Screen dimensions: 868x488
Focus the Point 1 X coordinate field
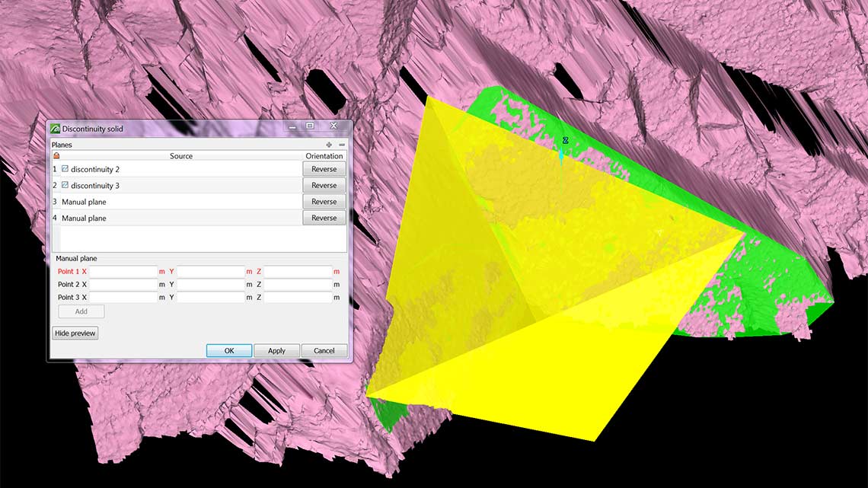[x=123, y=272]
